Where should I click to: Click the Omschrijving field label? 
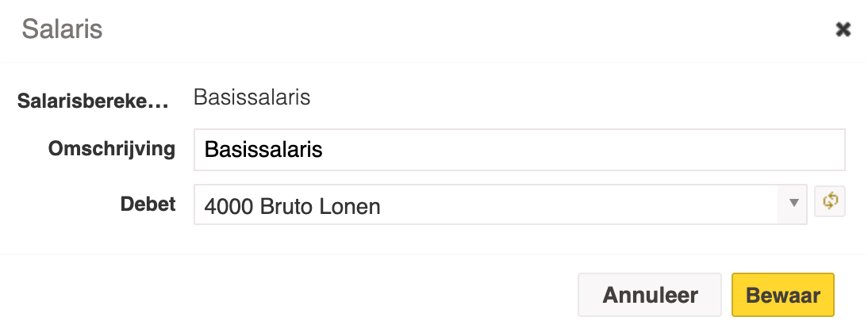click(x=112, y=149)
